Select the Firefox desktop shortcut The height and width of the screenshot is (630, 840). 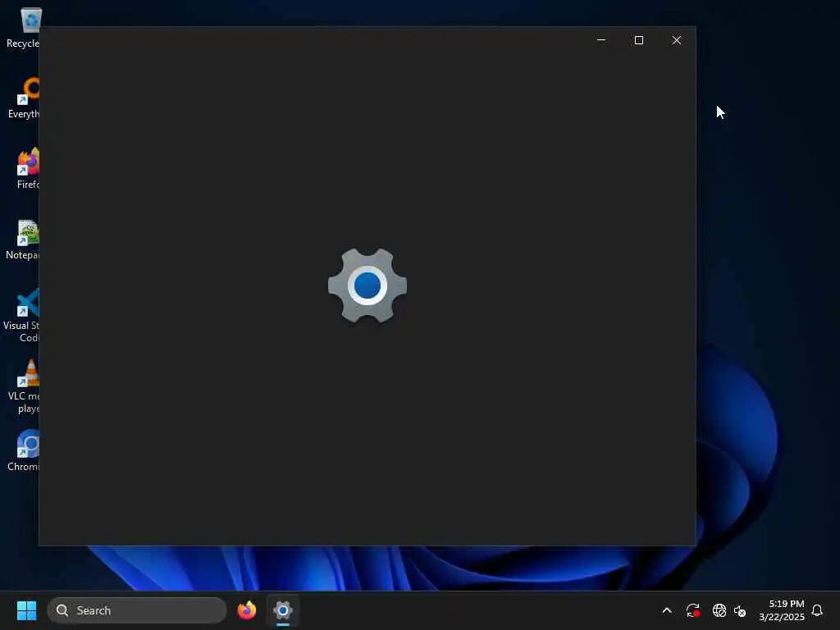pos(27,168)
